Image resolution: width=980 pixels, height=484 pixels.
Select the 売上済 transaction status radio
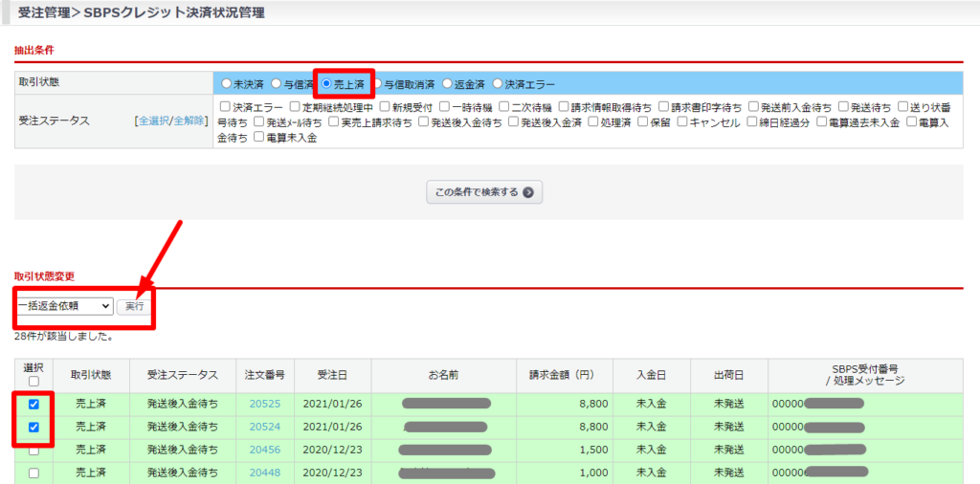[326, 83]
